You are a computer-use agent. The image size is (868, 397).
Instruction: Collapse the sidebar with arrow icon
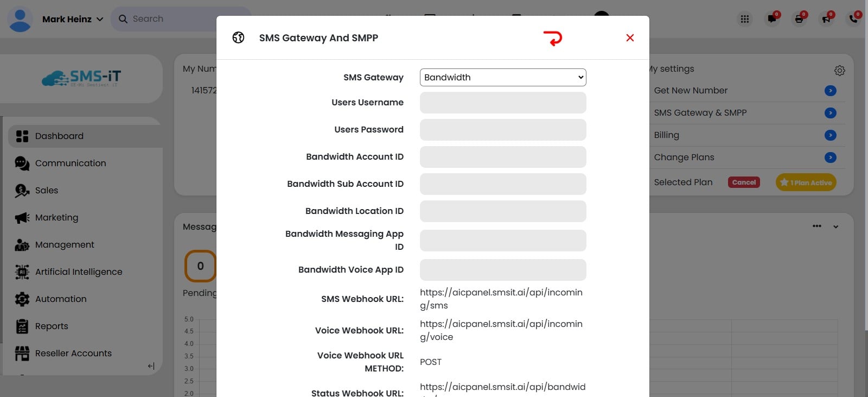tap(151, 366)
